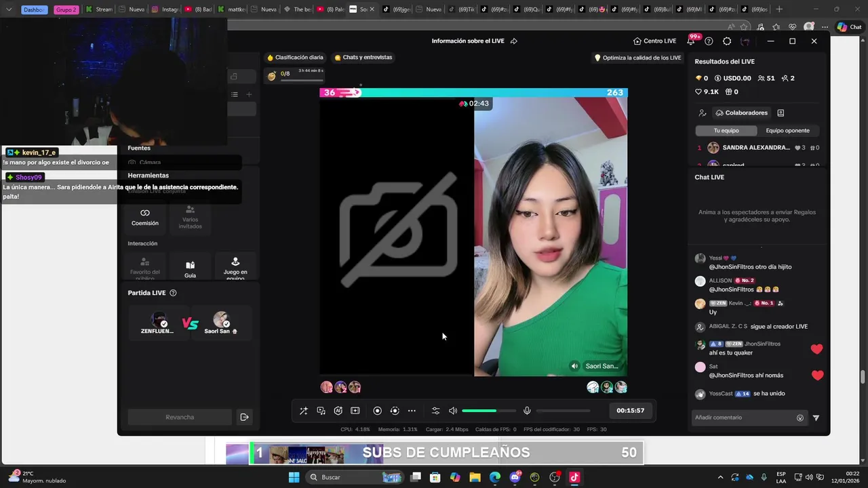868x488 pixels.
Task: Start recording with the record button
Action: click(x=377, y=411)
